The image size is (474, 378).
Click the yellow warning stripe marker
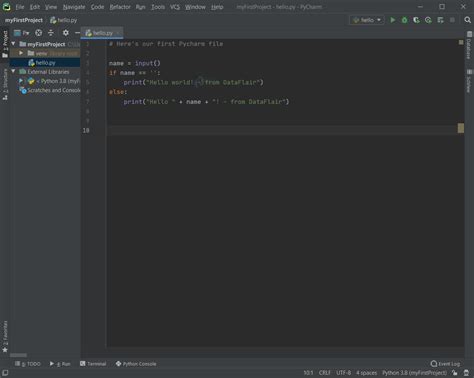pyautogui.click(x=461, y=128)
